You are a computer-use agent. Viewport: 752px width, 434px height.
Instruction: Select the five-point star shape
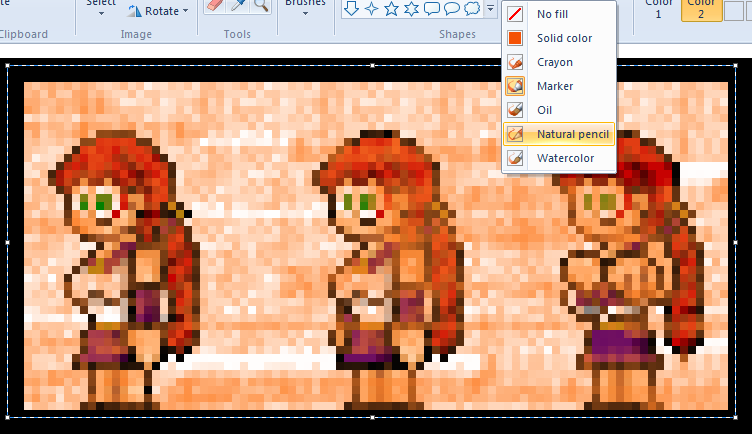(x=391, y=9)
